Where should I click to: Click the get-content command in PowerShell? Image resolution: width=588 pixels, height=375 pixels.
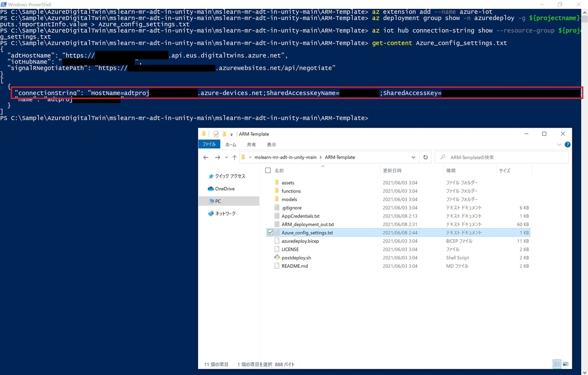pos(392,43)
